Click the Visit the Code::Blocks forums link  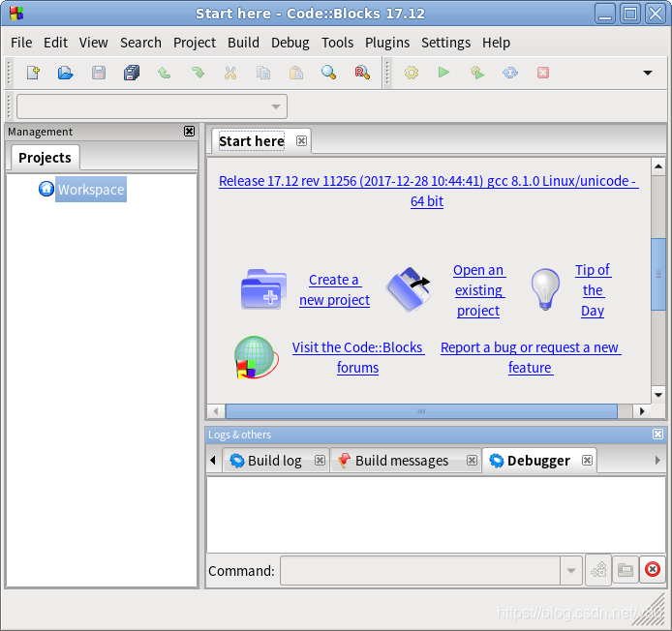coord(358,357)
